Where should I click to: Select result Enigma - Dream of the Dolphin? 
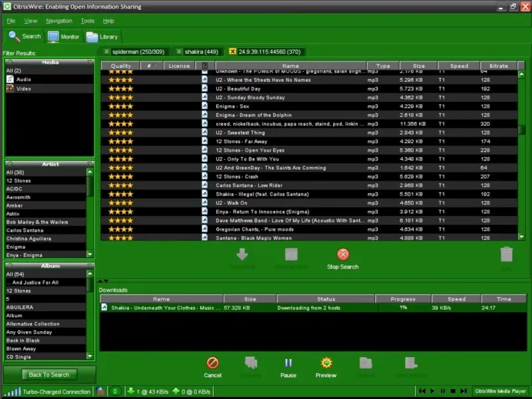[309, 115]
